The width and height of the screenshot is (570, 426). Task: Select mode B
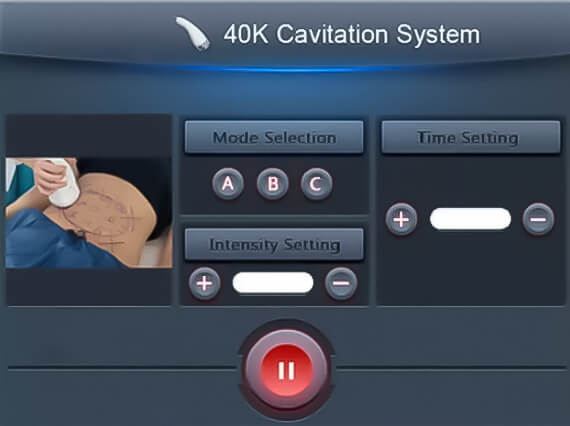click(273, 184)
